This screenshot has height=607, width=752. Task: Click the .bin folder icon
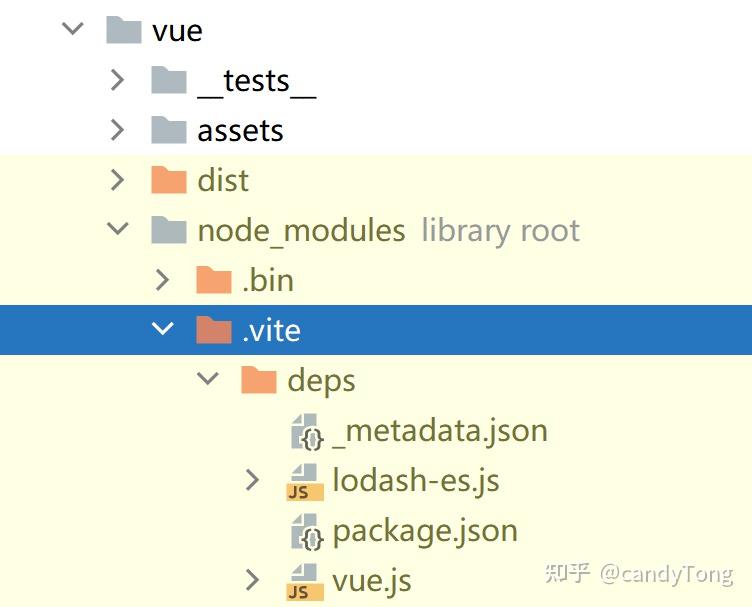pos(214,280)
